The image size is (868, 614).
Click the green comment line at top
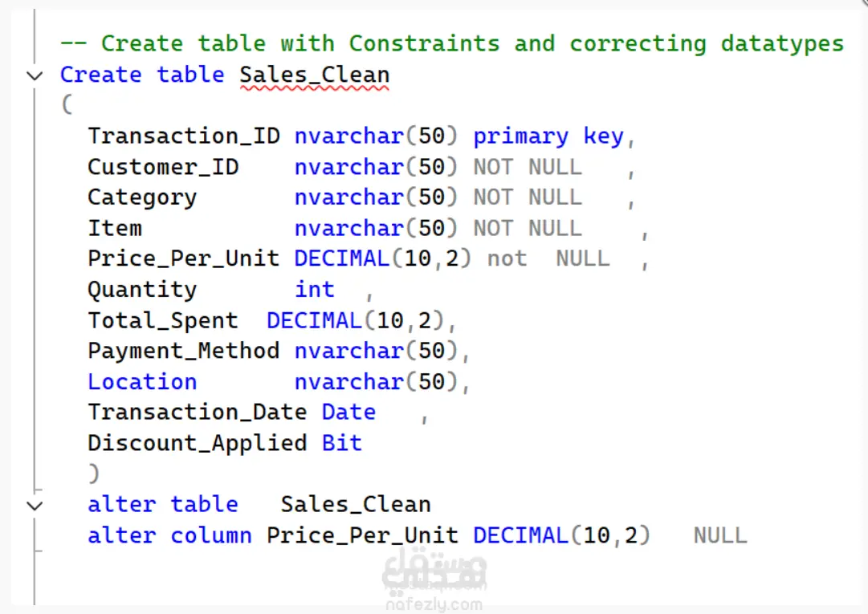(x=452, y=43)
